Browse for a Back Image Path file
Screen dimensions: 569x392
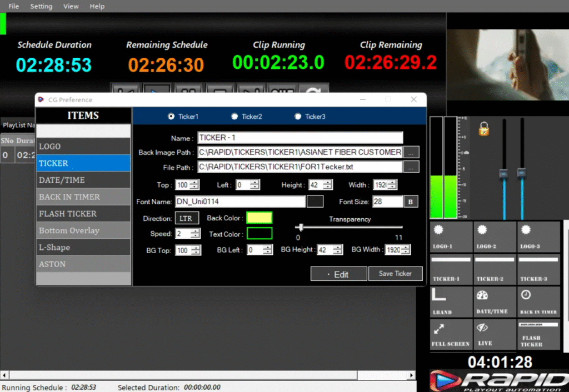(411, 152)
